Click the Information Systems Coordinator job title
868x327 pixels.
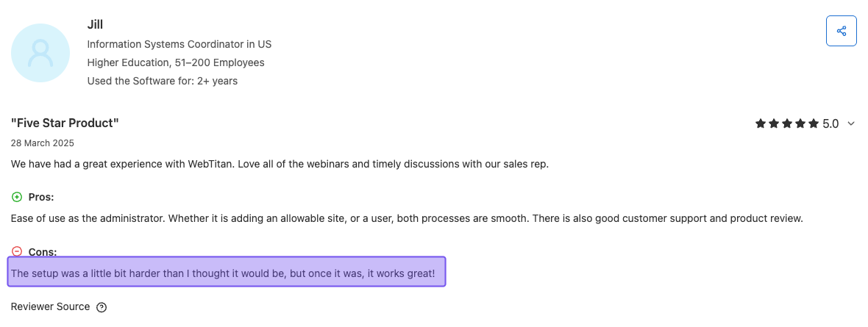pos(179,44)
